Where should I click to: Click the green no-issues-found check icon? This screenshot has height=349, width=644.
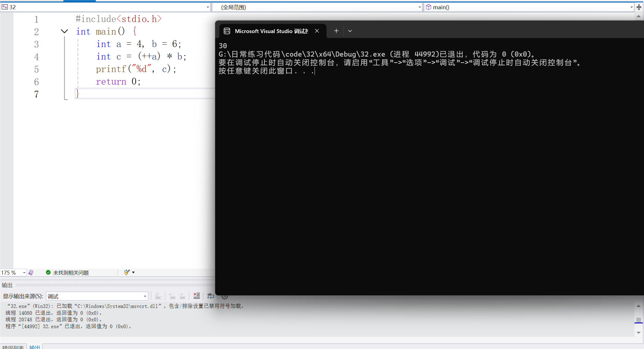pos(48,272)
